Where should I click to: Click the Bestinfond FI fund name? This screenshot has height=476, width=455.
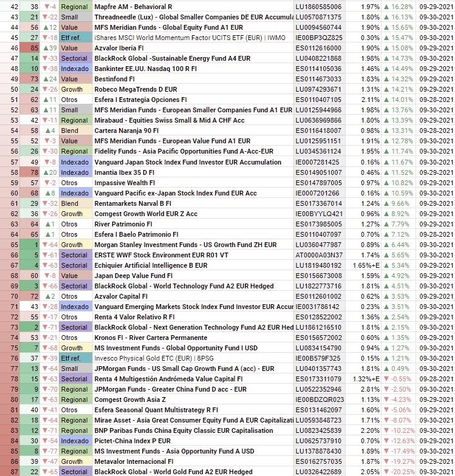point(193,79)
